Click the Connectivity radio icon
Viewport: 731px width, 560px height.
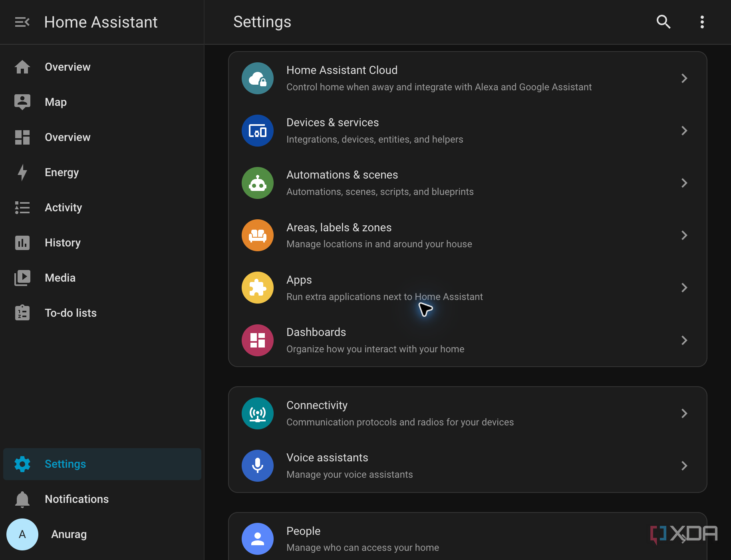[258, 413]
